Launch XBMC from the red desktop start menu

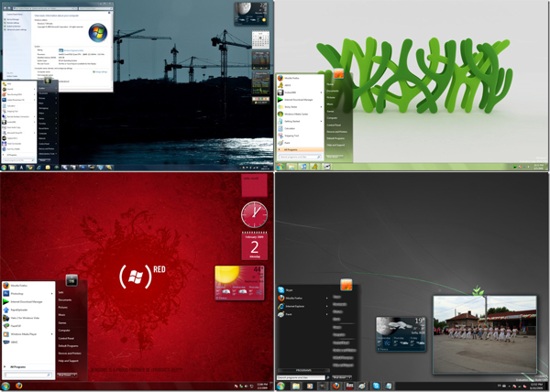[x=28, y=342]
